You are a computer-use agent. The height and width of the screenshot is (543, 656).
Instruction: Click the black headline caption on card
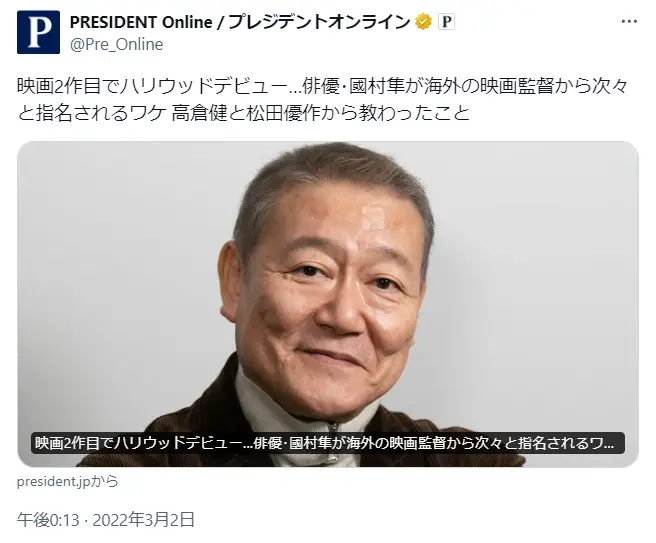(328, 443)
